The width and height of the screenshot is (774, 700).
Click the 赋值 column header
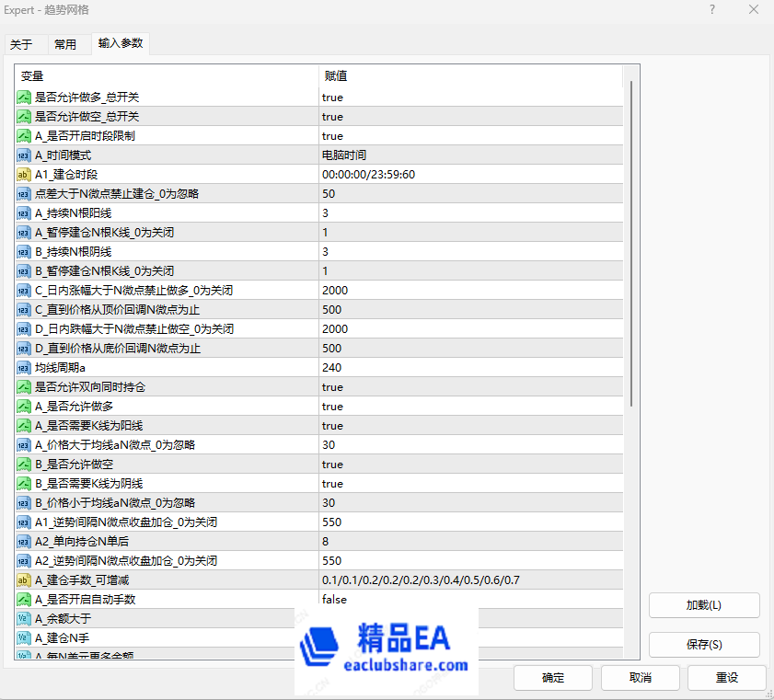pos(471,76)
